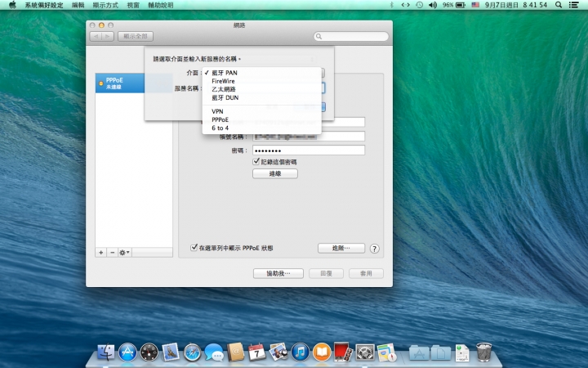588x368 pixels.
Task: Toggle 記錄這個密碼 checkbox
Action: coord(256,161)
